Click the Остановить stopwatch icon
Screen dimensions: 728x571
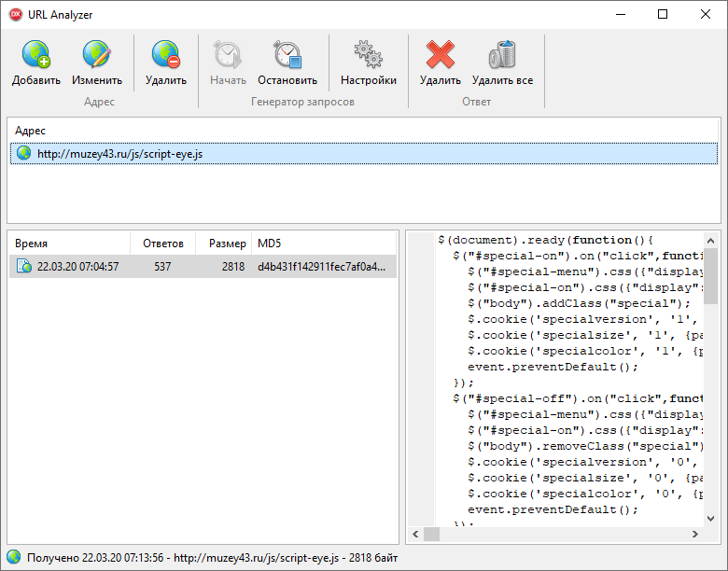(x=287, y=54)
